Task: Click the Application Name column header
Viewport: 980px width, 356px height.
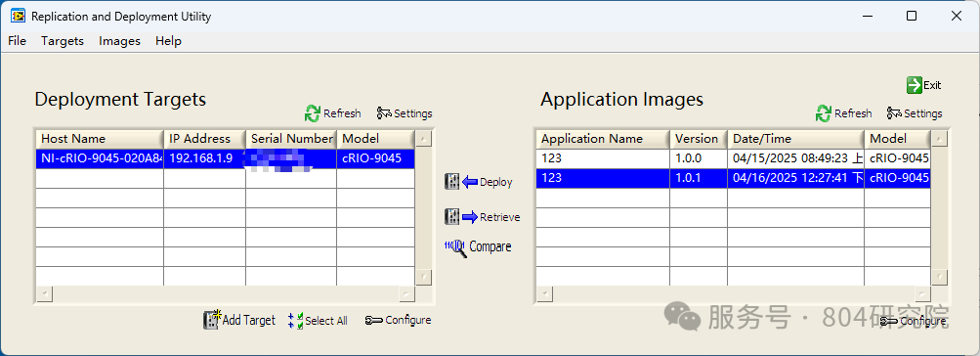Action: pyautogui.click(x=603, y=139)
